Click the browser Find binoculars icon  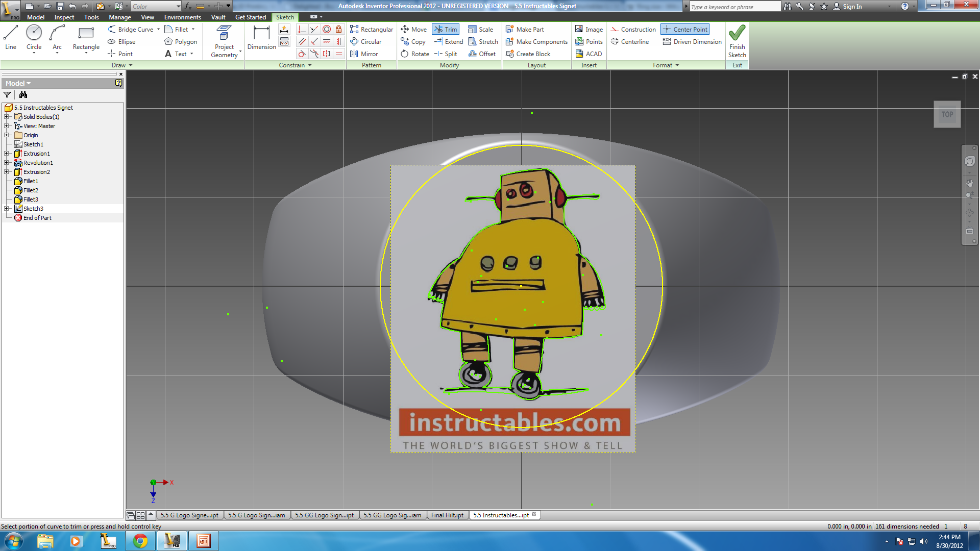(23, 95)
